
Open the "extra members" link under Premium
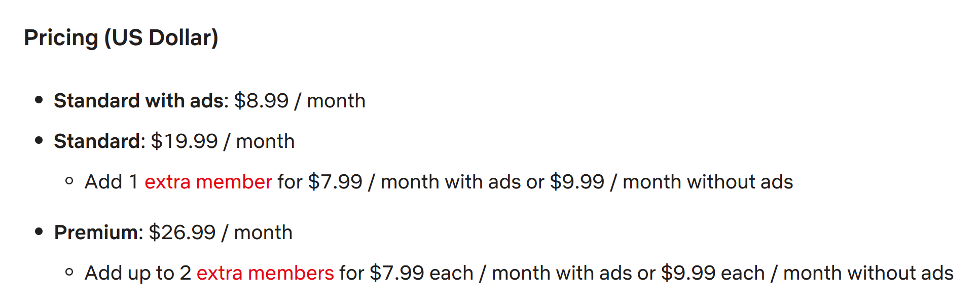pos(265,273)
